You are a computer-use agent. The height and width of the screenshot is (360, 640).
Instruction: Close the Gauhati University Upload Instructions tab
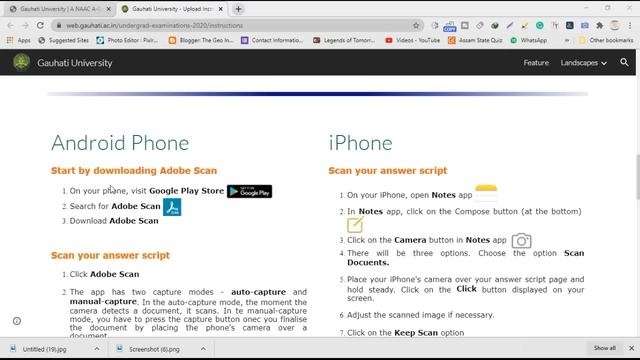pos(220,9)
